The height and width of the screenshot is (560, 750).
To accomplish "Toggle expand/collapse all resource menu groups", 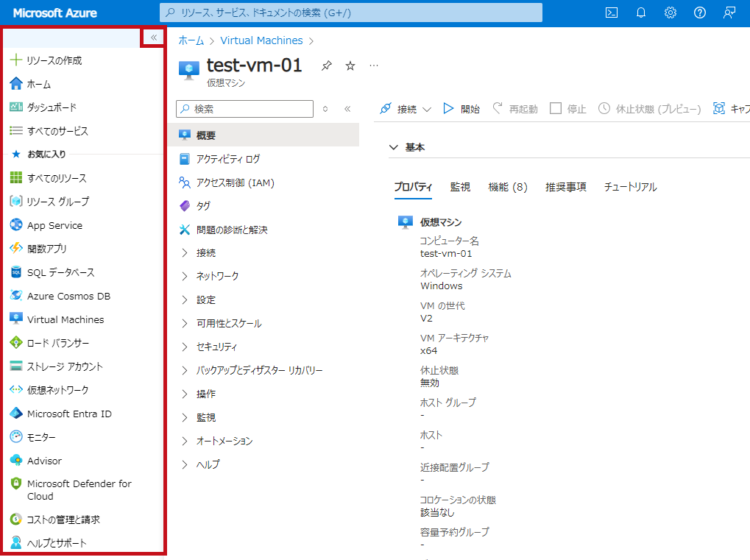I will (x=325, y=109).
